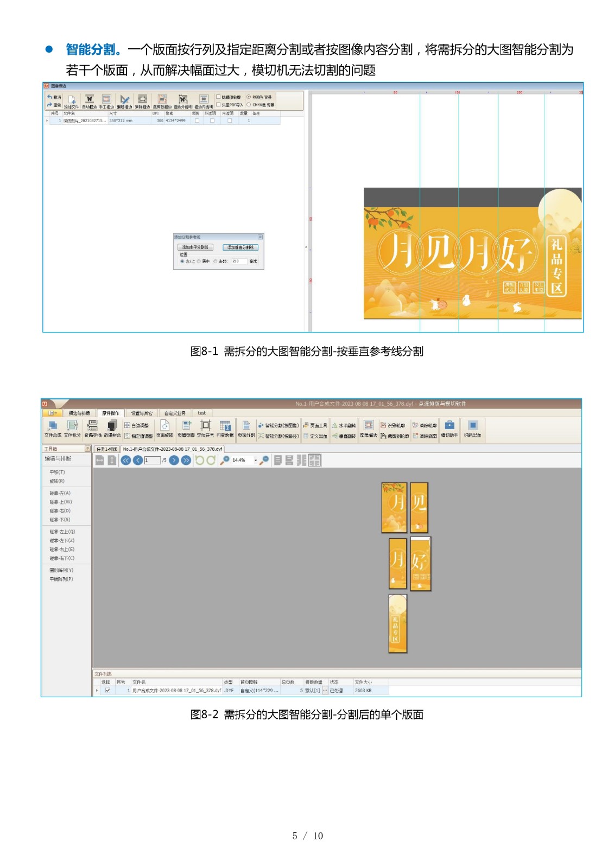Screen dimensions: 614x868
Task: Select 碰靠-左(A) in tool panel
Action: (60, 493)
